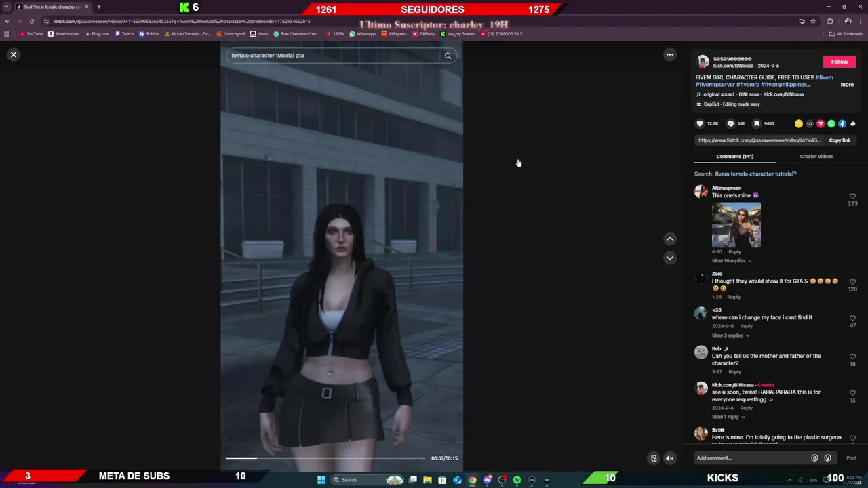This screenshot has height=488, width=868.
Task: Reply to Altimaqween's comment
Action: click(734, 252)
